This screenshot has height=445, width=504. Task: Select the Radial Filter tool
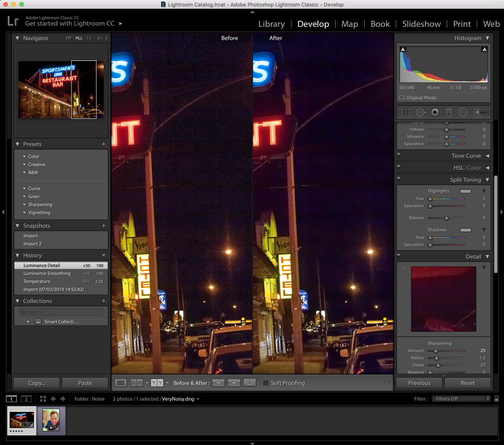(463, 112)
